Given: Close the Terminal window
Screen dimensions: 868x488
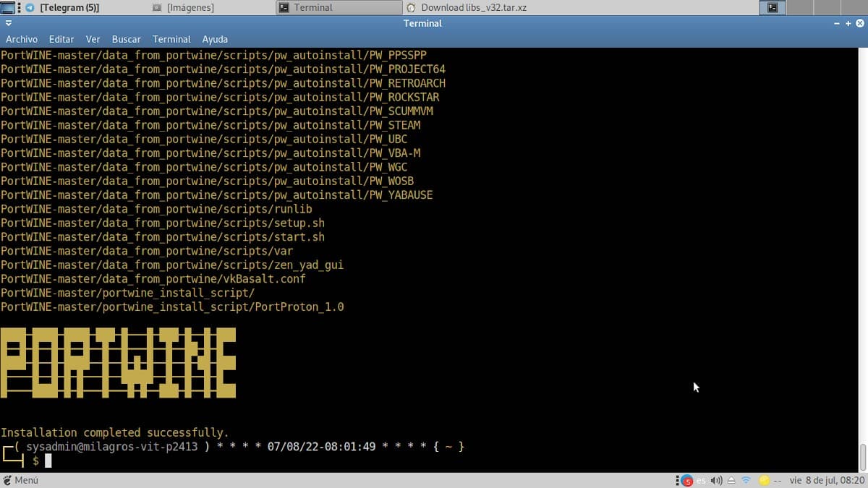Looking at the screenshot, I should tap(860, 23).
